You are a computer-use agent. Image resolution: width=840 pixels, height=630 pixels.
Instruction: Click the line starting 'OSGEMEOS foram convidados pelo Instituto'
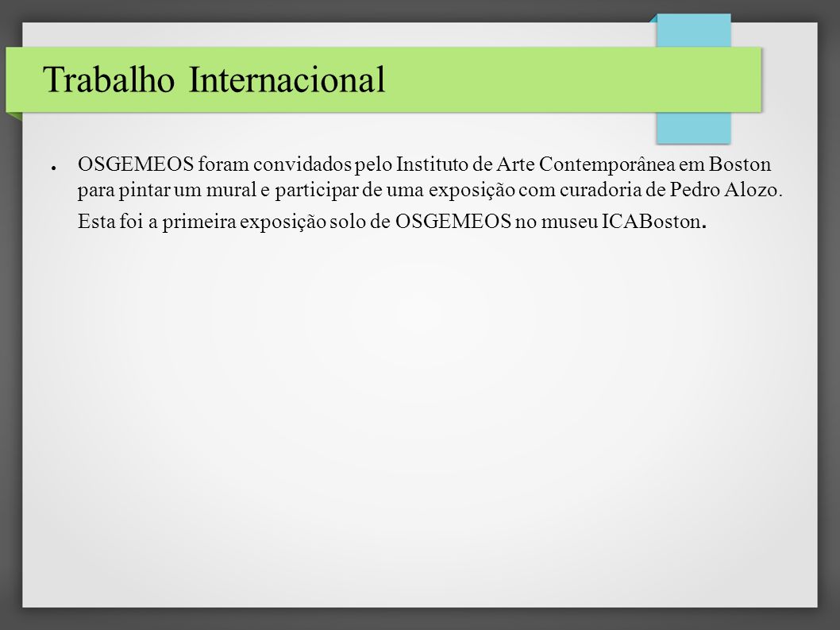(424, 164)
